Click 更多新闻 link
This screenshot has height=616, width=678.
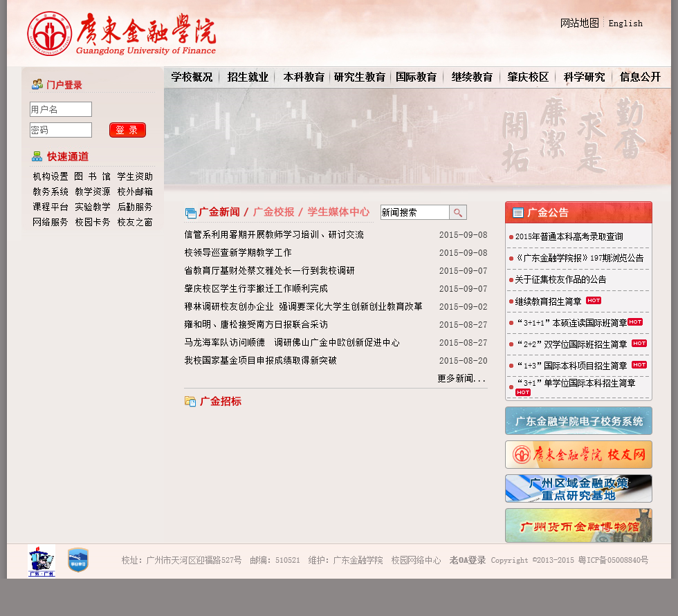tap(461, 378)
